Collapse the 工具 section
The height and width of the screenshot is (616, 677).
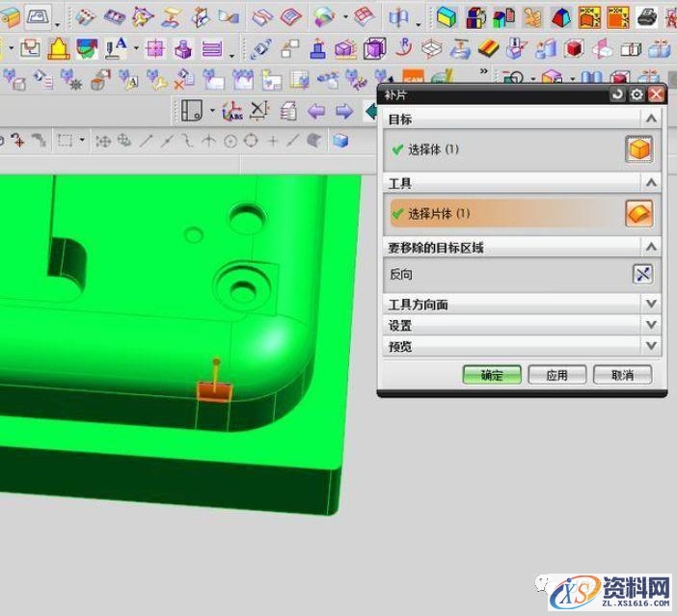click(x=651, y=183)
